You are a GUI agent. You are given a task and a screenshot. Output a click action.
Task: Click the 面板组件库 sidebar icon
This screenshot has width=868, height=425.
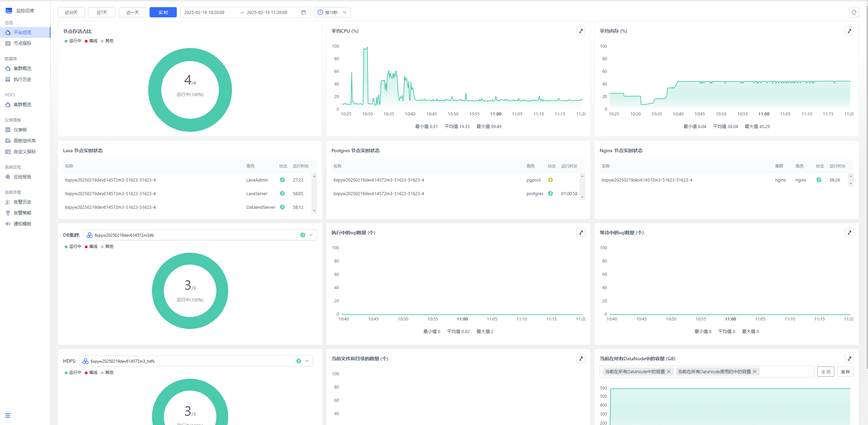[8, 141]
